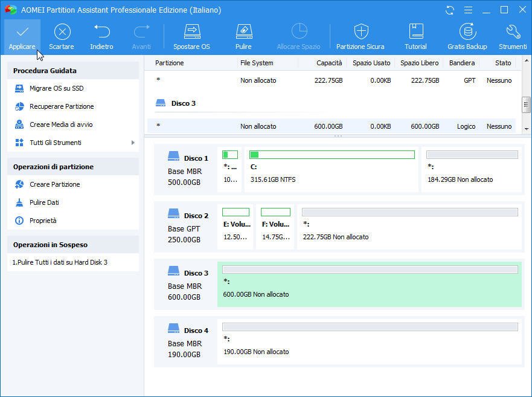Select the Pulire wipe tool
Image resolution: width=532 pixels, height=397 pixels.
point(243,32)
